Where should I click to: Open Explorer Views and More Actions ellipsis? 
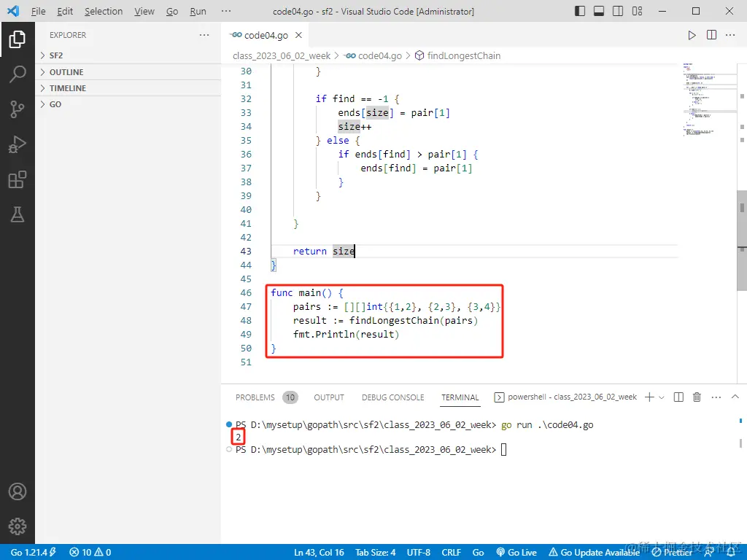click(204, 35)
